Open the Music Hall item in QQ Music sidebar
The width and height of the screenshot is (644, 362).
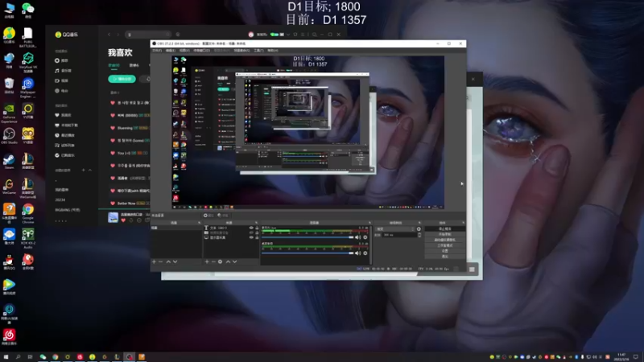[x=64, y=71]
